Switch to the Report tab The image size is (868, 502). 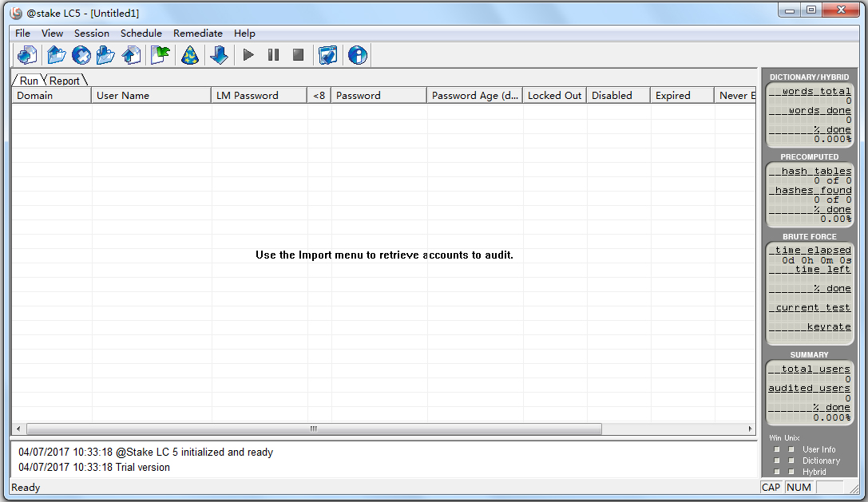[x=65, y=81]
